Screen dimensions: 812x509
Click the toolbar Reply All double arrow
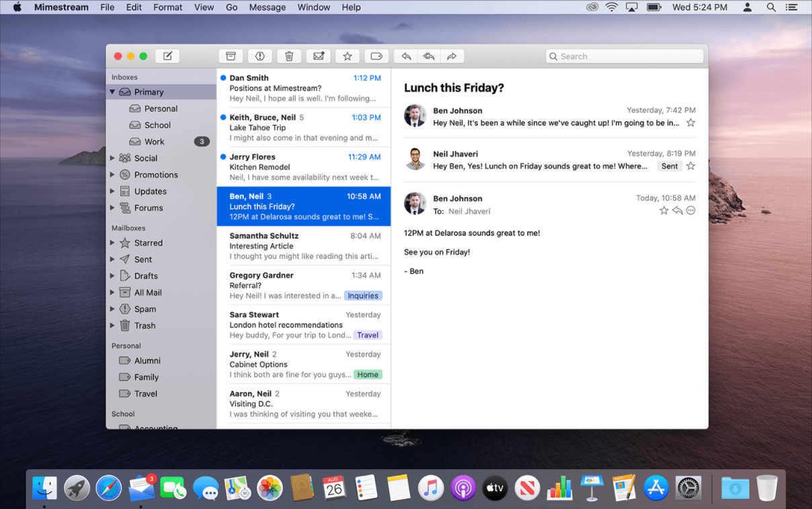429,56
